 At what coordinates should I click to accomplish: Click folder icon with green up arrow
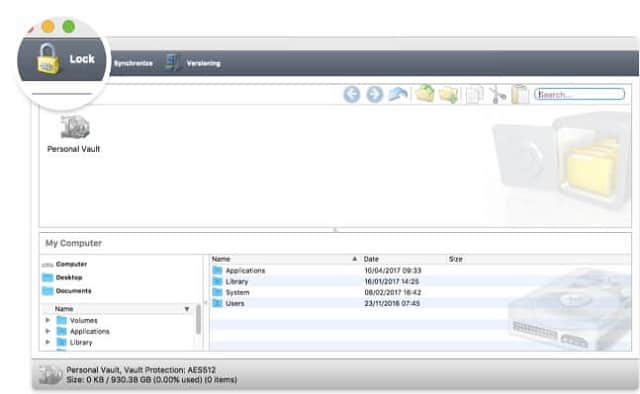(424, 93)
